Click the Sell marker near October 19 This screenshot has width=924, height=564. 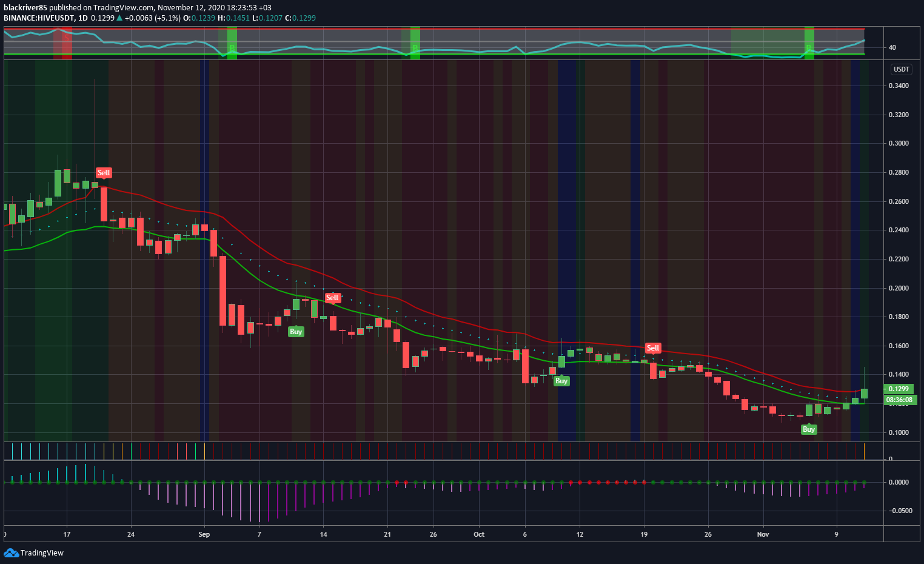pos(653,348)
